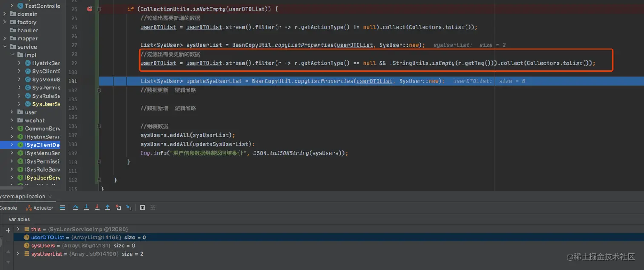Open the SysClientD class in impl

tap(46, 72)
